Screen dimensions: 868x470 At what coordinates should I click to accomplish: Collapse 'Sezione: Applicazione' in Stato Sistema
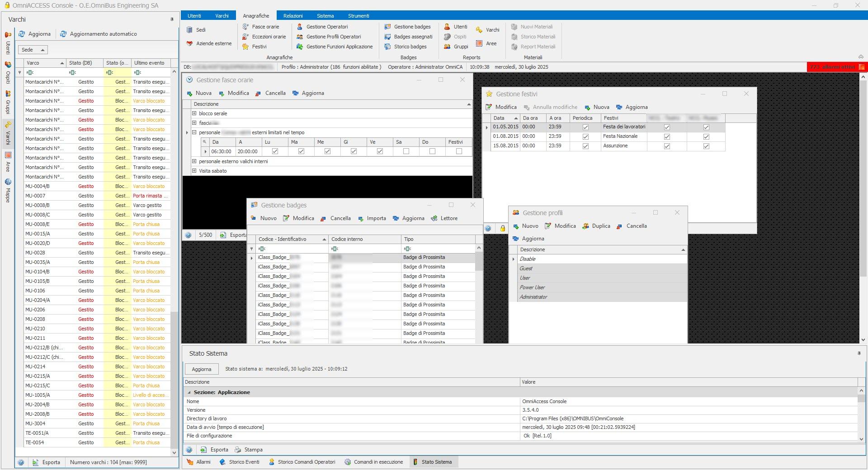click(x=189, y=392)
